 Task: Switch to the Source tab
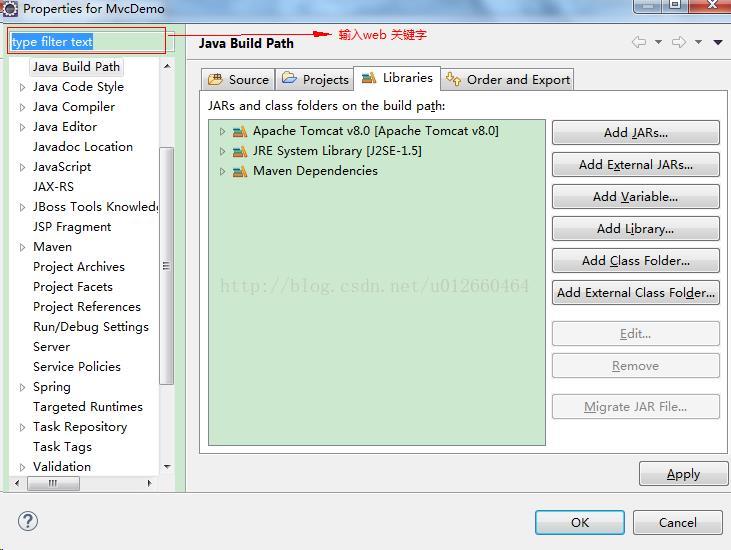[238, 80]
